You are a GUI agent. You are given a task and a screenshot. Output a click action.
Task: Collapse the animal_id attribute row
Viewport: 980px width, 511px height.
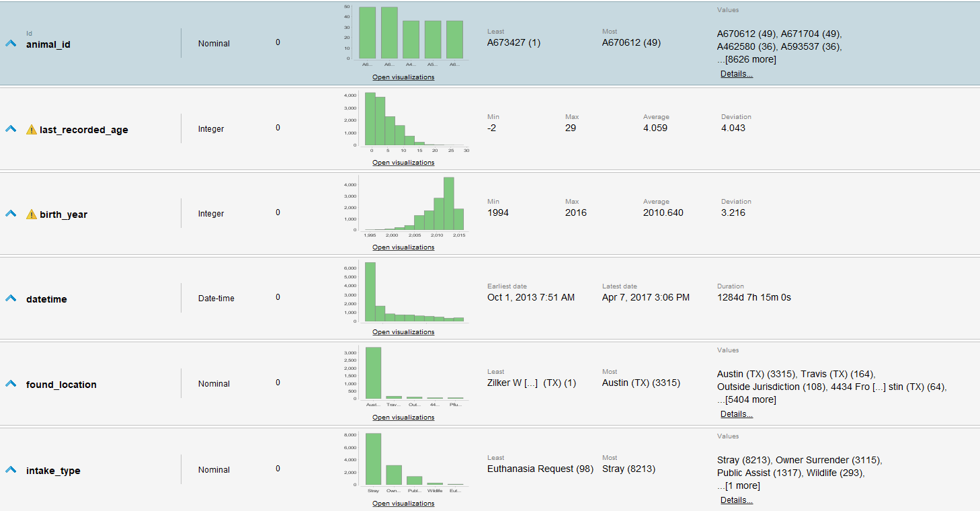pyautogui.click(x=11, y=43)
